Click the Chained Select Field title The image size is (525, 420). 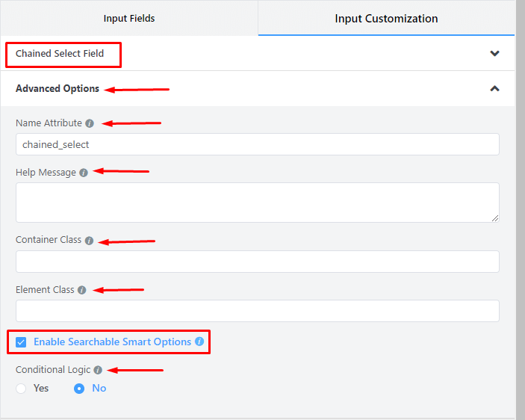tap(60, 54)
